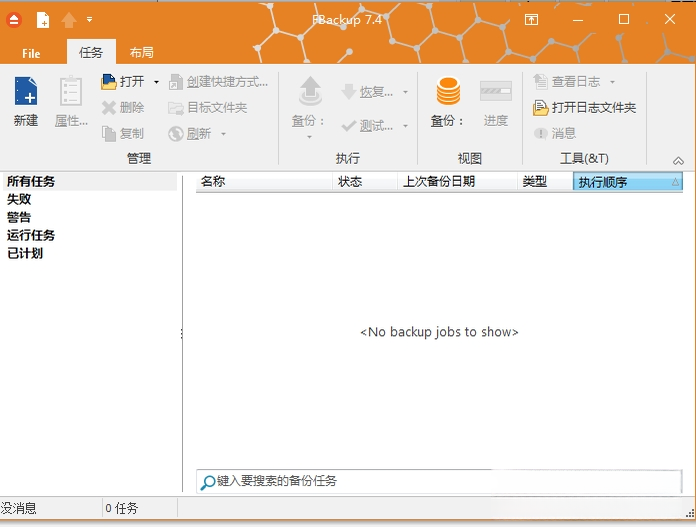Viewport: 696px width, 527px height.
Task: Sort by the 类型 column header
Action: point(545,182)
